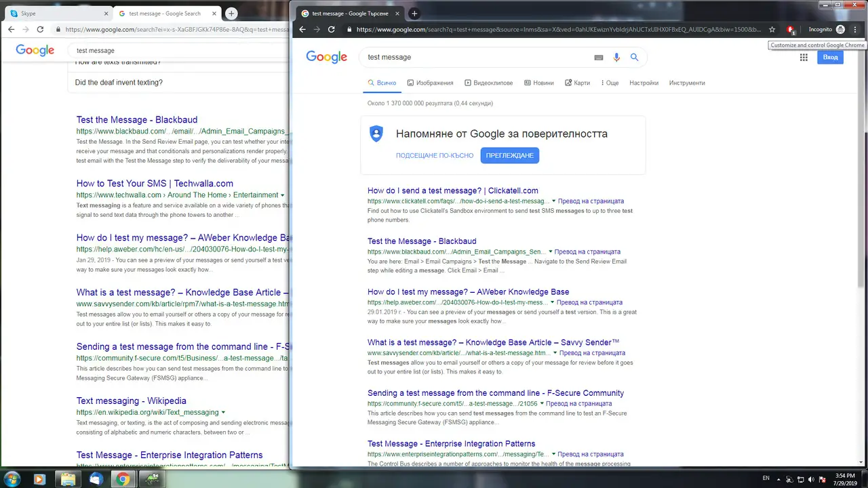Click the Google logo in the front window

click(326, 58)
